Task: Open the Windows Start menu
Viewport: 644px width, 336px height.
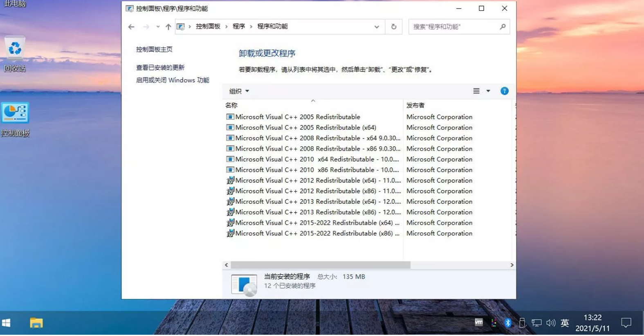Action: click(6, 323)
